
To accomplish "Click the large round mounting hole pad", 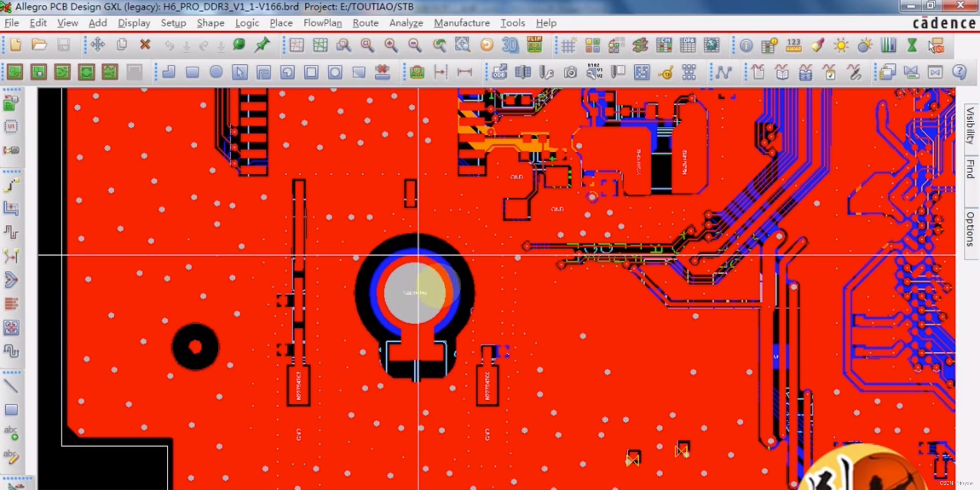I will point(415,293).
